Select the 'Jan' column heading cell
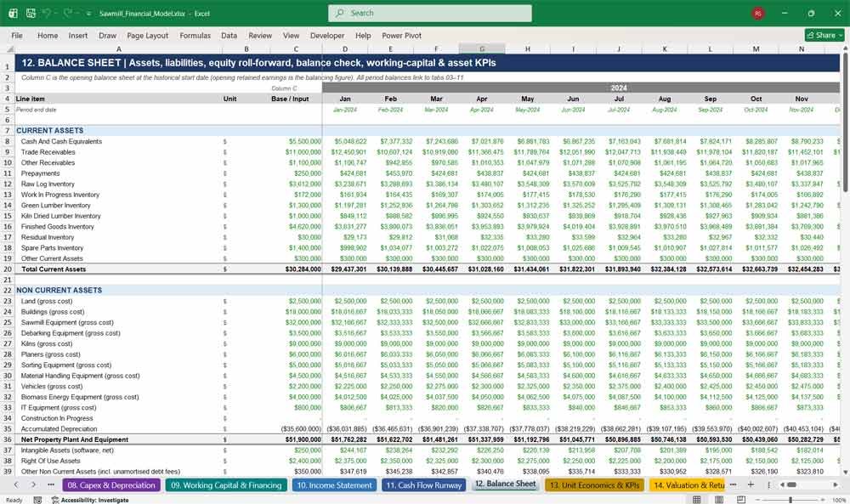This screenshot has height=504, width=850. pyautogui.click(x=345, y=99)
